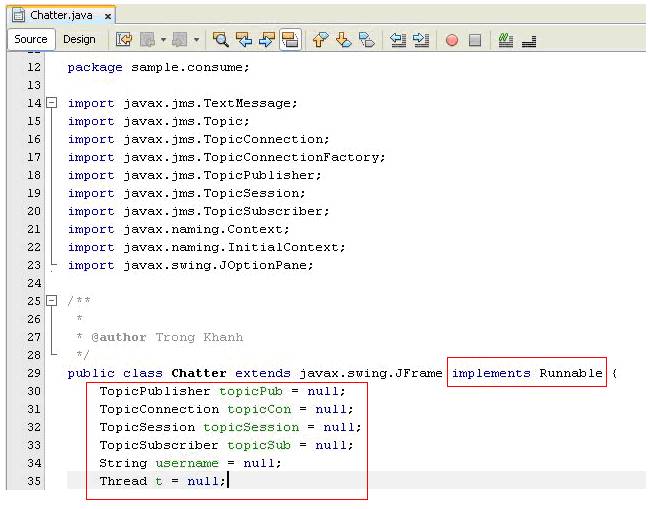Viewport: 651px width, 509px height.
Task: Jump to the previous bookmark
Action: (320, 40)
